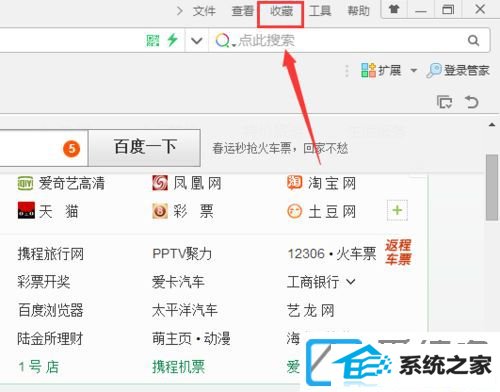Click the undo restore closed tab icon

(x=472, y=102)
